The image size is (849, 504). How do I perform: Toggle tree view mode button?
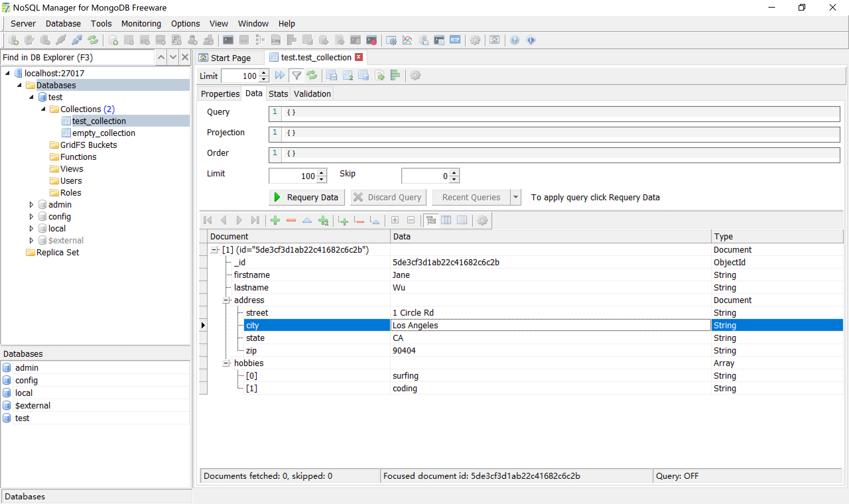point(430,220)
